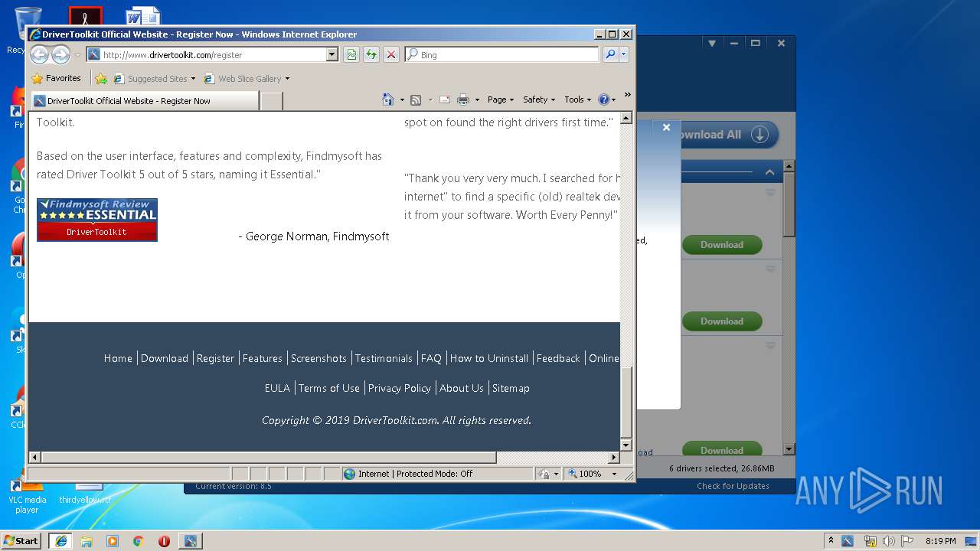
Task: Click the Help question mark icon
Action: [603, 99]
